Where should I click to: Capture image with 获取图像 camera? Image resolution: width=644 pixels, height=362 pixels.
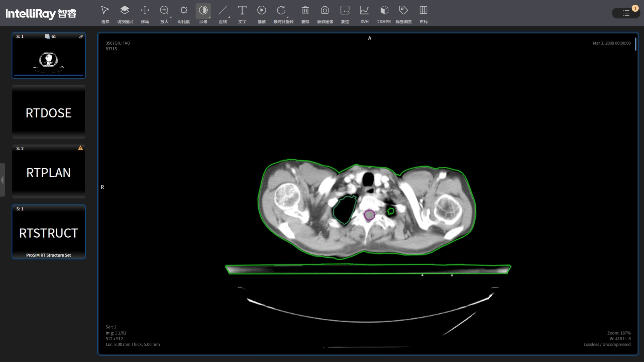[x=325, y=14]
